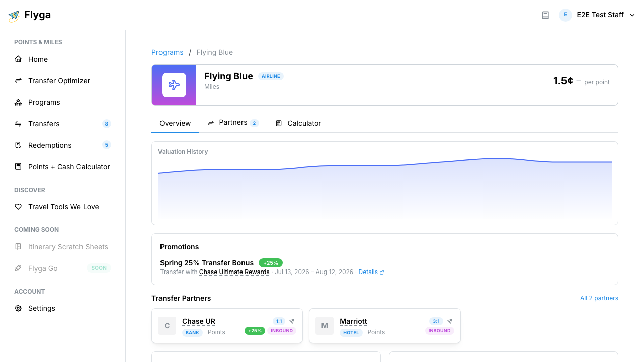The width and height of the screenshot is (644, 362).
Task: Open the documentation book icon in header
Action: point(545,15)
